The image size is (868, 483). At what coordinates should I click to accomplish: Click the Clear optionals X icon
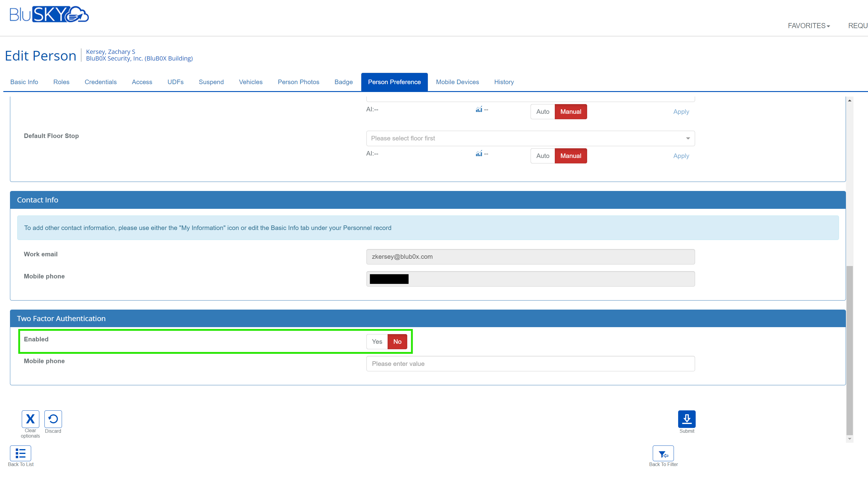(x=30, y=419)
